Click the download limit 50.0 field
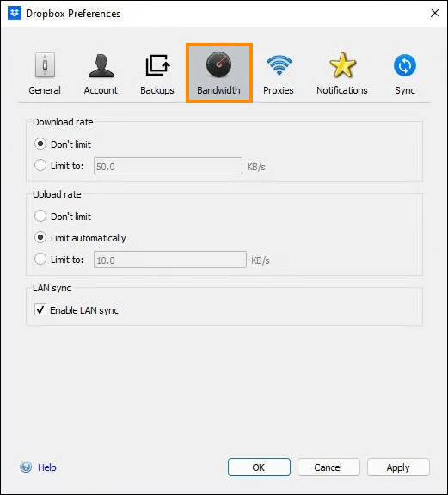448x495 pixels. pyautogui.click(x=168, y=166)
